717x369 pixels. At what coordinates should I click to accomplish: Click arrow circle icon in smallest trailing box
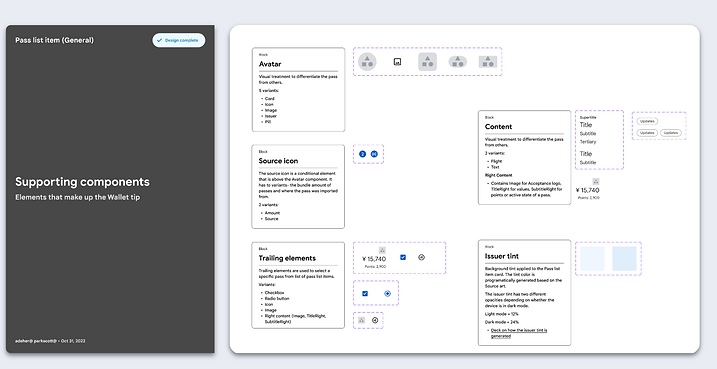point(375,321)
